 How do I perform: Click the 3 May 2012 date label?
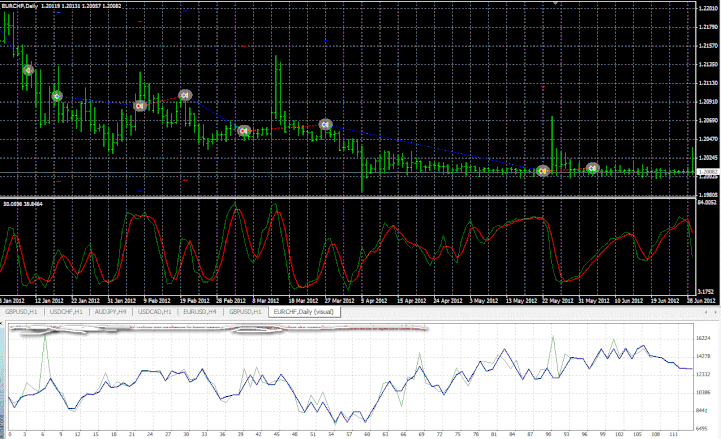click(484, 301)
